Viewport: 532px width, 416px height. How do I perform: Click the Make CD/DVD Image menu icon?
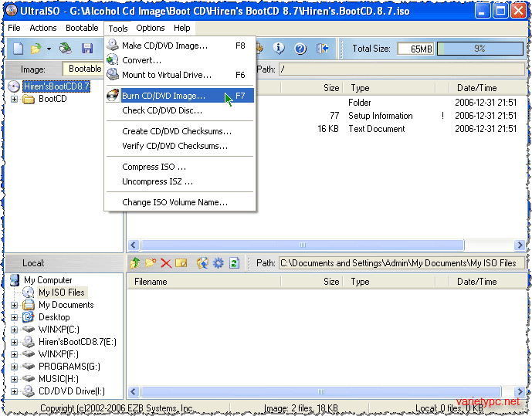click(112, 45)
